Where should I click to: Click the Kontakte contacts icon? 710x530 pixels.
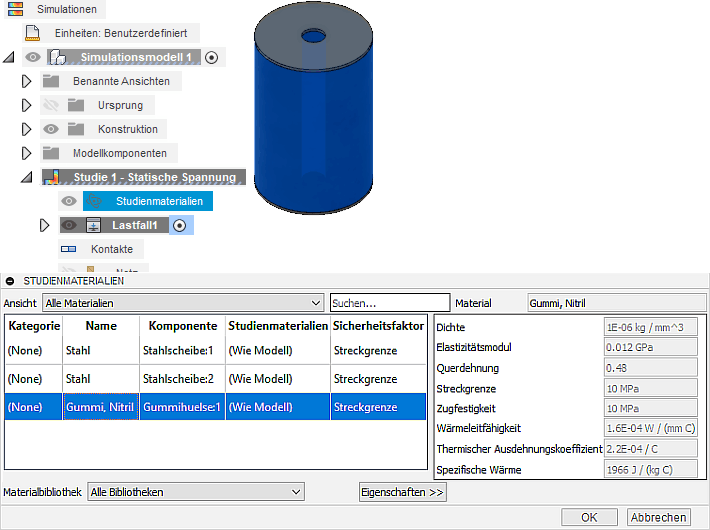pyautogui.click(x=68, y=249)
